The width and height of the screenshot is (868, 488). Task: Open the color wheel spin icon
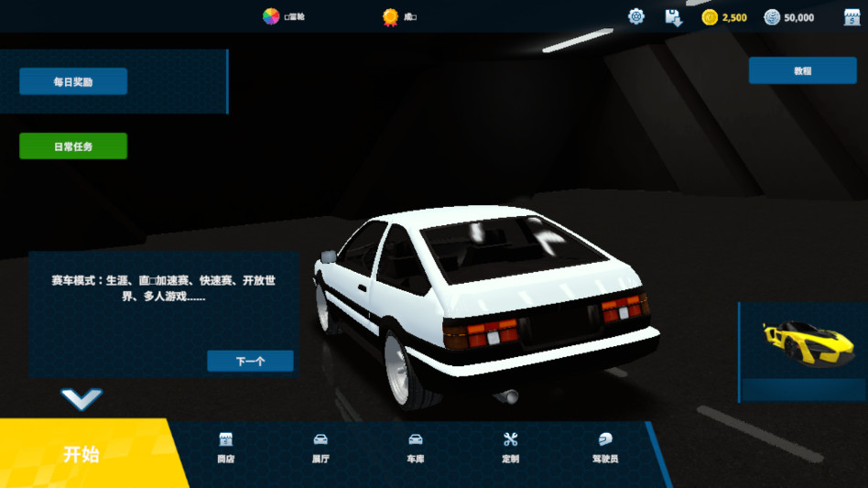pyautogui.click(x=271, y=16)
